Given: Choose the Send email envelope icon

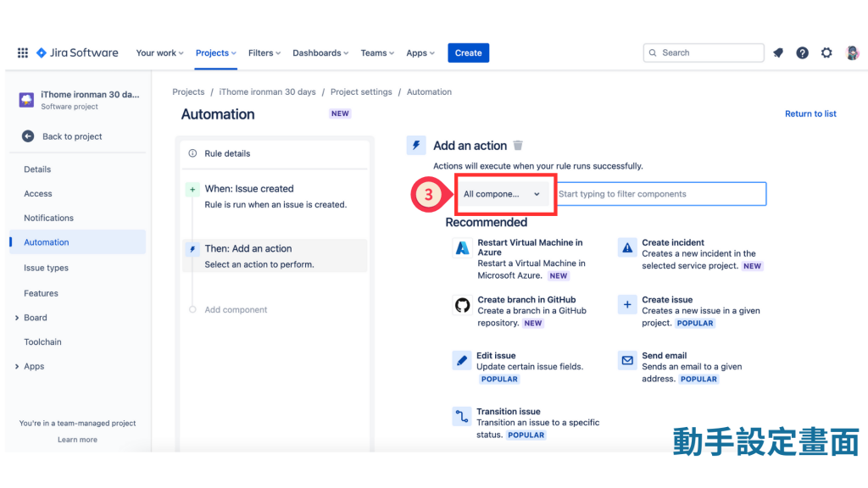Looking at the screenshot, I should [x=626, y=360].
